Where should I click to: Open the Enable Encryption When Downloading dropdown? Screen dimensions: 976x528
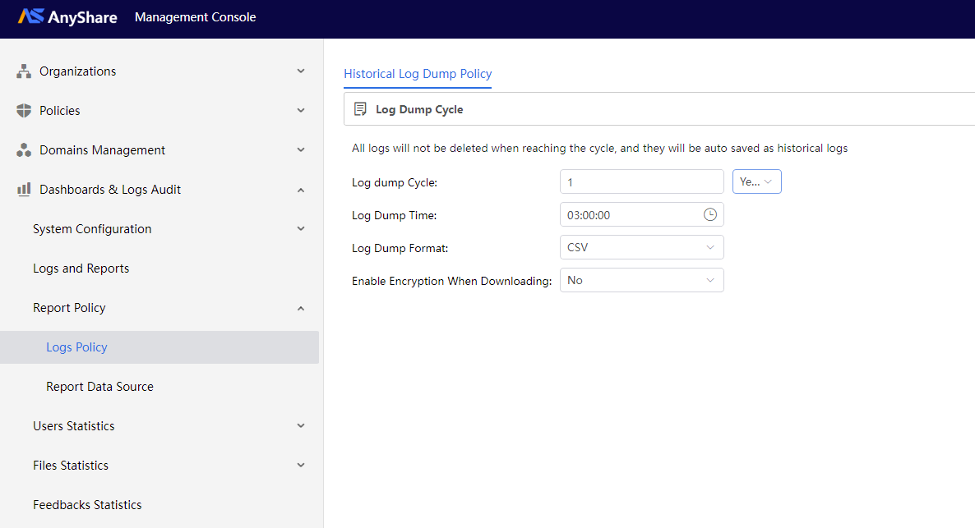tap(642, 280)
